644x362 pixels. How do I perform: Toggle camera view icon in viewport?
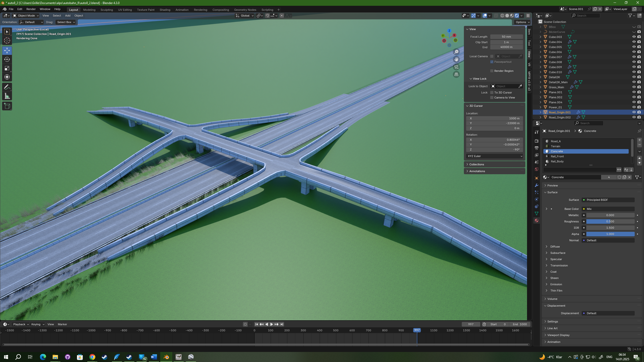pos(456,67)
